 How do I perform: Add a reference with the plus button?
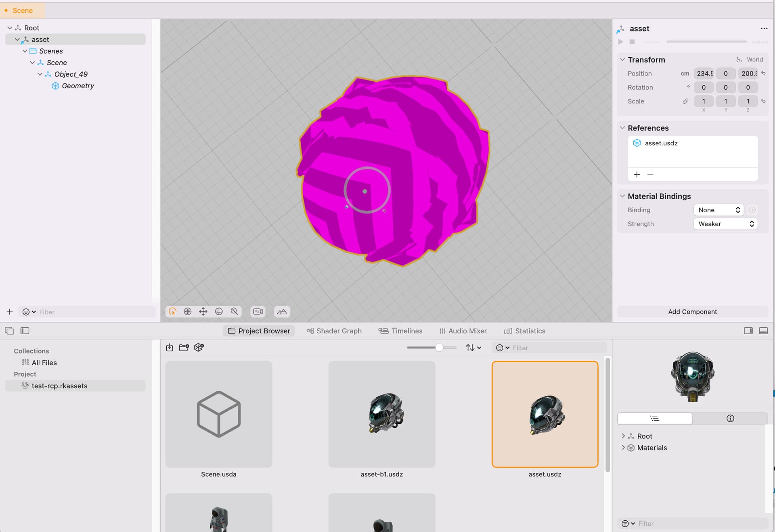(637, 174)
